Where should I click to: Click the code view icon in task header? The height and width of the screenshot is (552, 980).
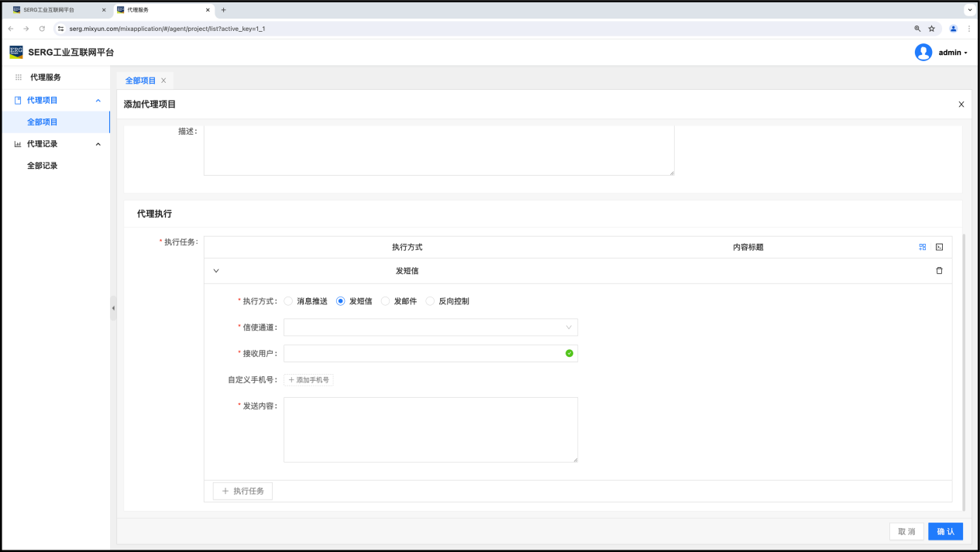(x=939, y=247)
